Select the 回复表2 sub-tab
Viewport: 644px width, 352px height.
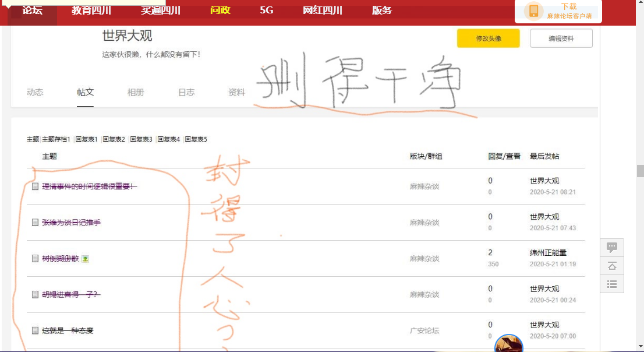pyautogui.click(x=114, y=139)
